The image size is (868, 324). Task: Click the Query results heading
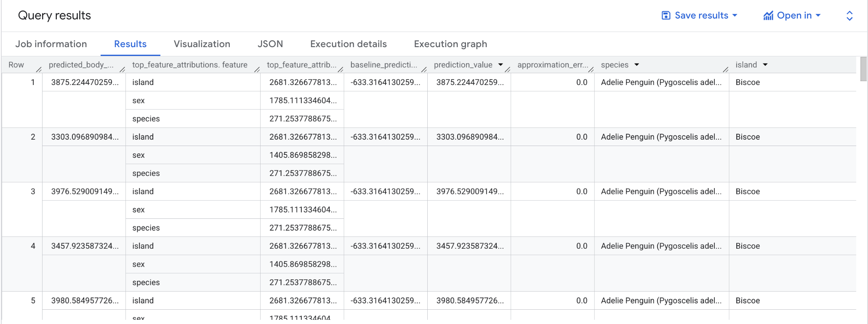pos(54,16)
